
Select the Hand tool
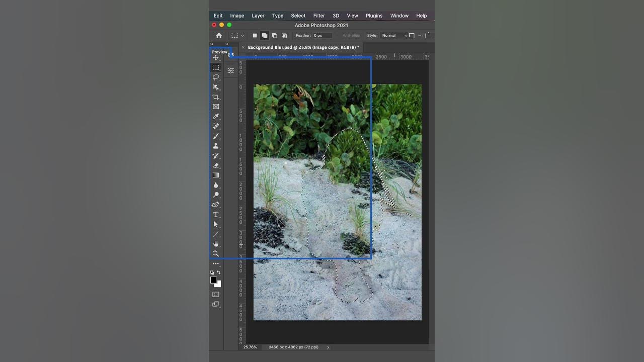coord(216,244)
